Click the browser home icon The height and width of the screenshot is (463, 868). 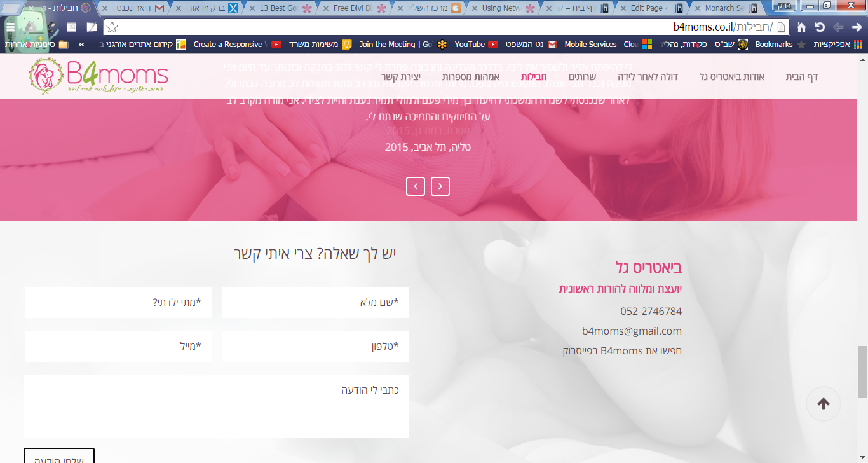(x=802, y=27)
